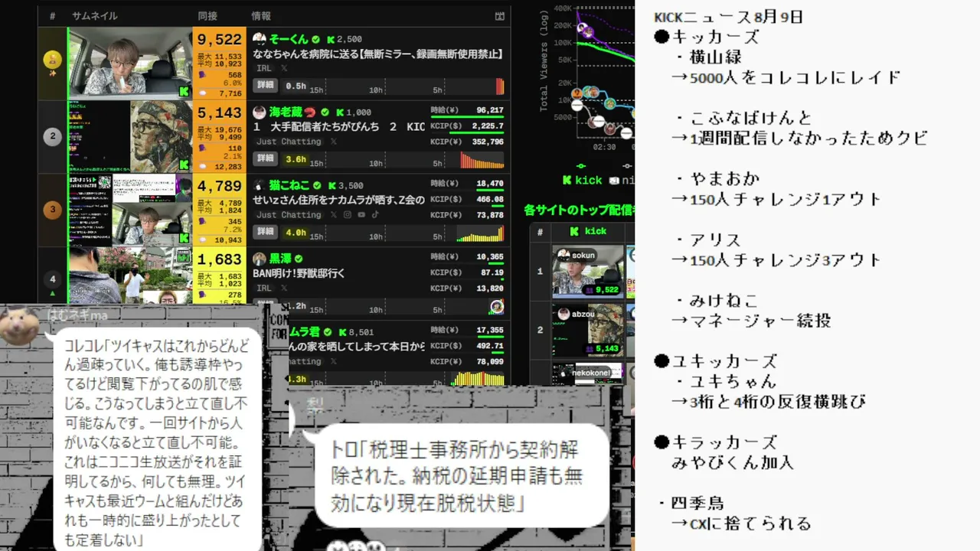
Task: Click the Kick logo on 海老蔵's thumbnail
Action: click(x=184, y=165)
